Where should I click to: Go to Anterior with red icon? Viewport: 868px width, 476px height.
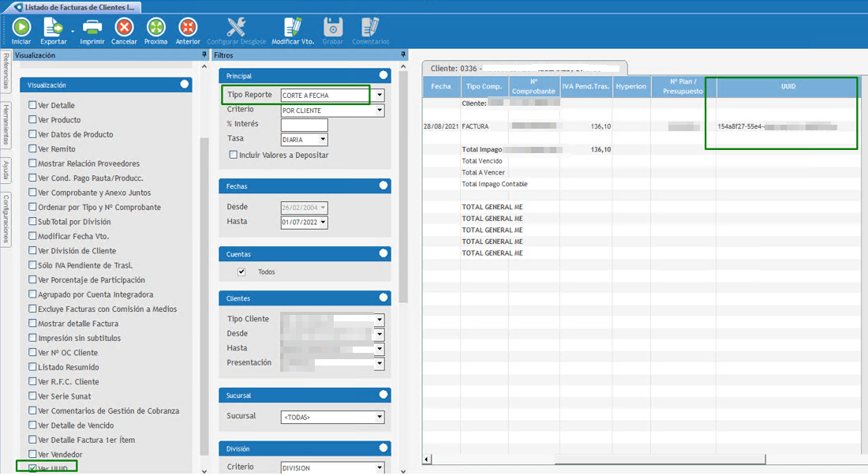[x=189, y=27]
